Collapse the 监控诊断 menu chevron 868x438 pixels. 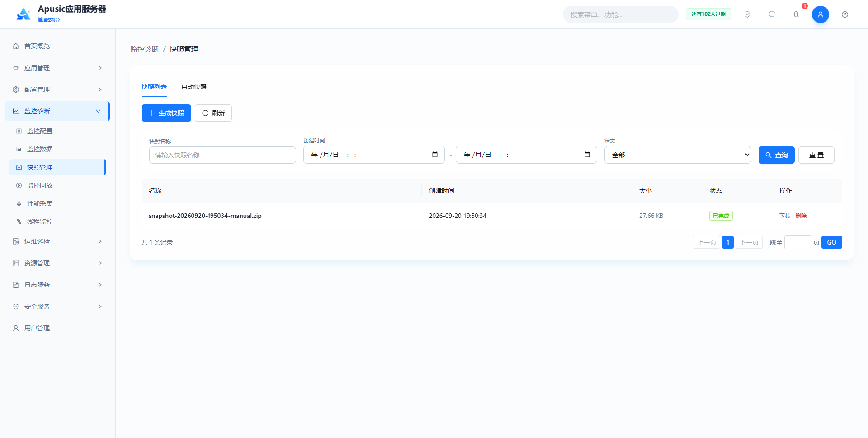point(98,111)
